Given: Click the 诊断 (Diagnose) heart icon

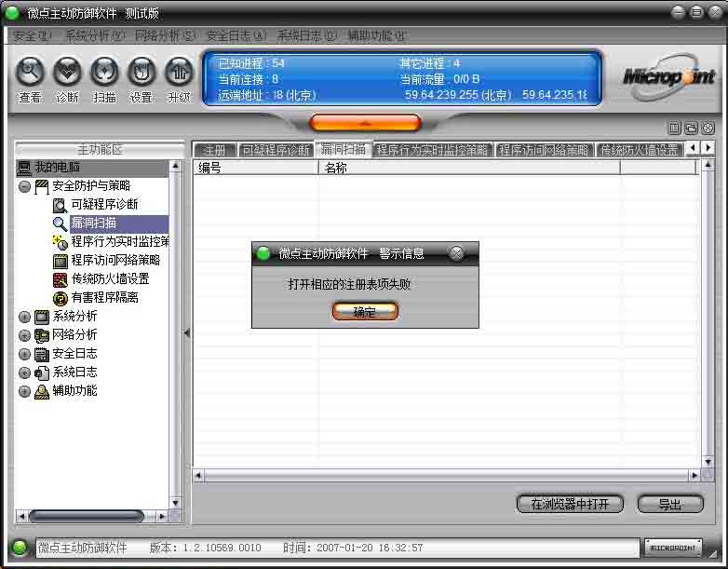Looking at the screenshot, I should click(67, 72).
